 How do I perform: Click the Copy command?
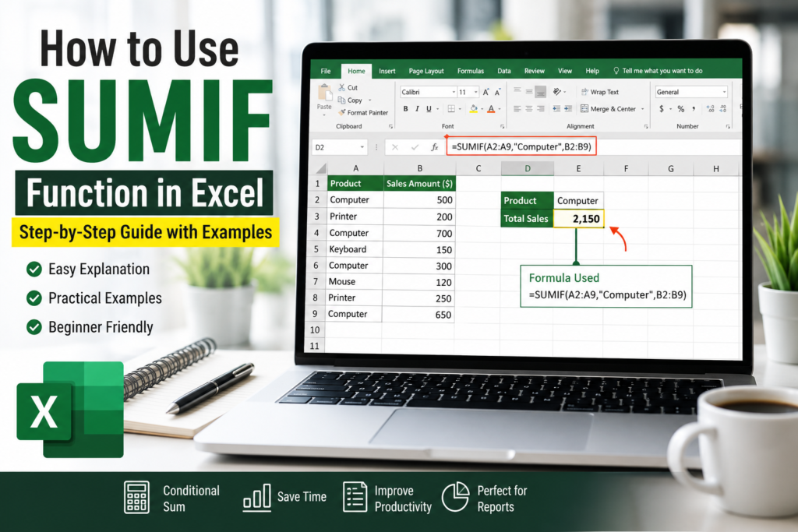[350, 100]
